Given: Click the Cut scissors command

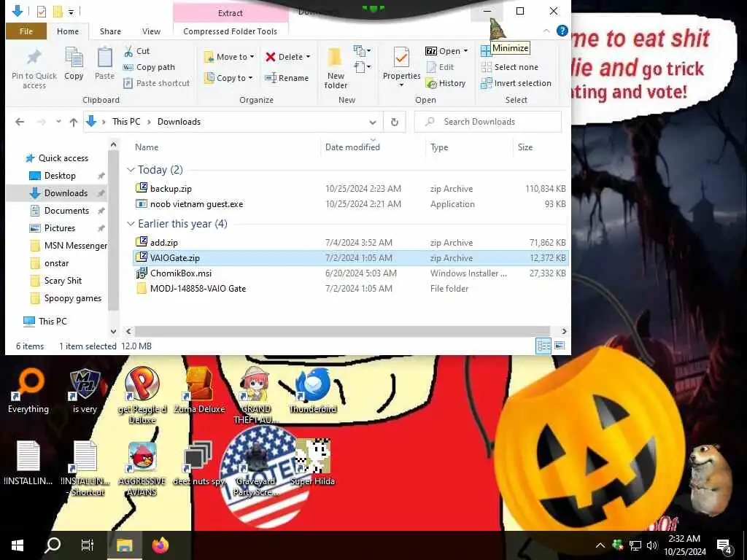Looking at the screenshot, I should point(136,51).
